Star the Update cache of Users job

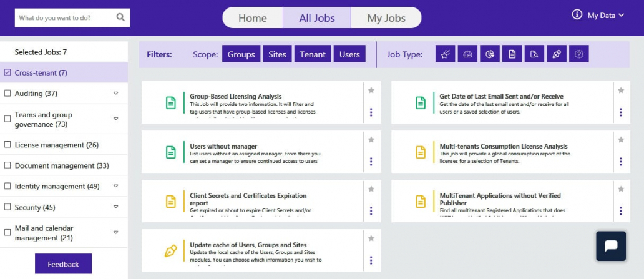pos(371,238)
